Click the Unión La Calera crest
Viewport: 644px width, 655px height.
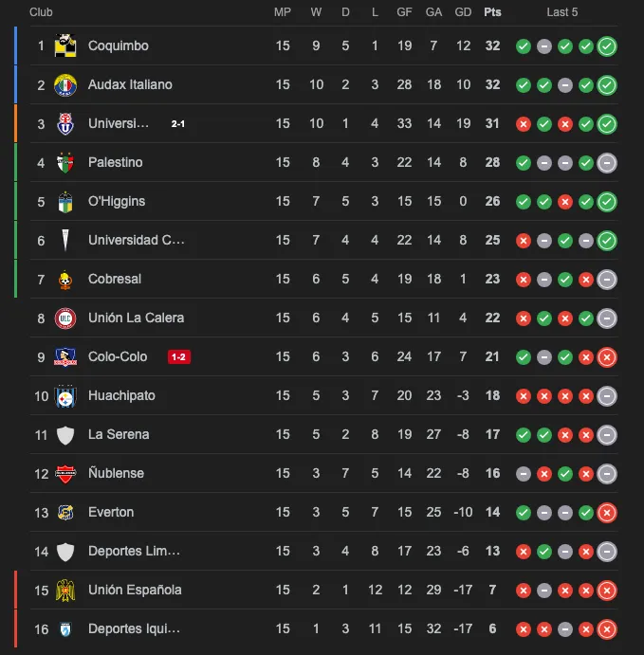[x=65, y=318]
